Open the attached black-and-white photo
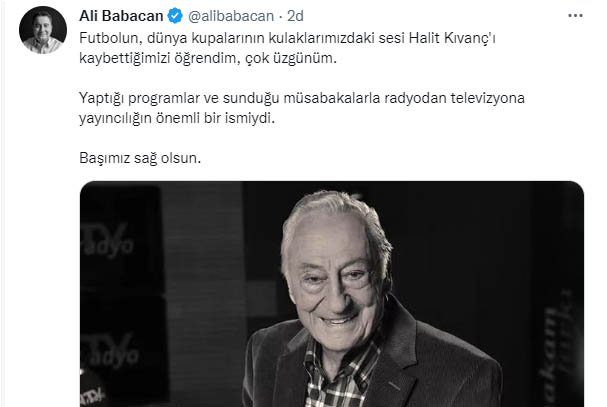Viewport: 607px width, 407px height. (x=332, y=294)
